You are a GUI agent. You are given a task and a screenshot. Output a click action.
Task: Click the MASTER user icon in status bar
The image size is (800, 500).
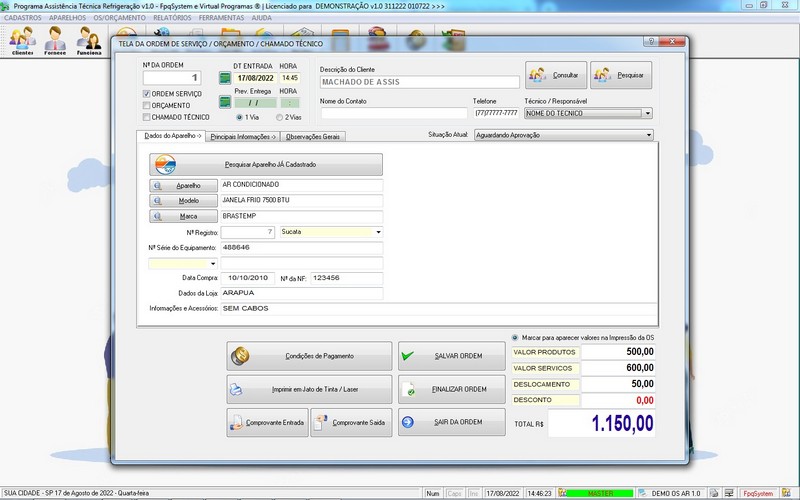tap(562, 493)
